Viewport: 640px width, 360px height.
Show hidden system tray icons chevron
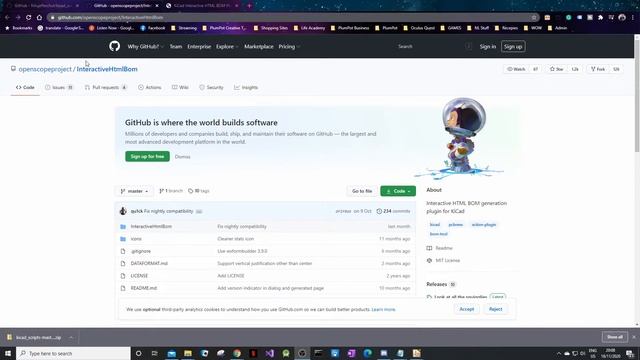(x=558, y=353)
